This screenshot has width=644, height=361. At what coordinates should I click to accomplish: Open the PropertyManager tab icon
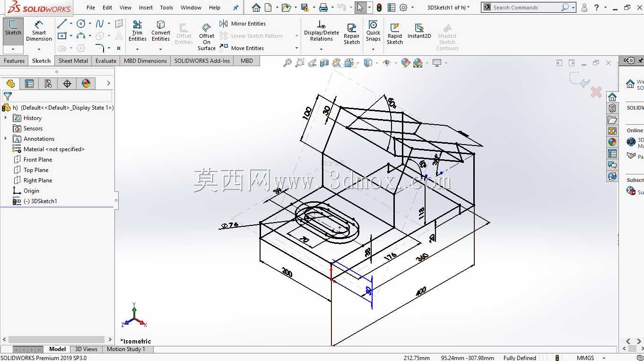29,84
